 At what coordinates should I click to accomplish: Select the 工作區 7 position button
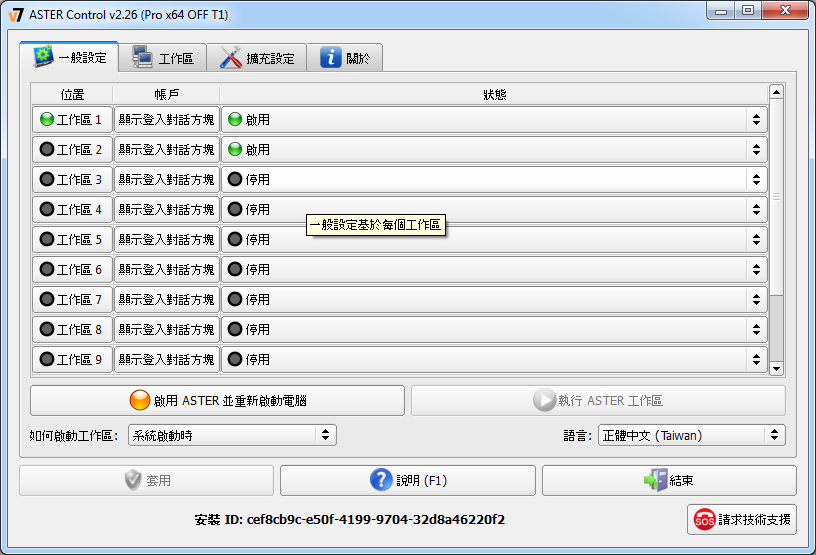[x=72, y=300]
